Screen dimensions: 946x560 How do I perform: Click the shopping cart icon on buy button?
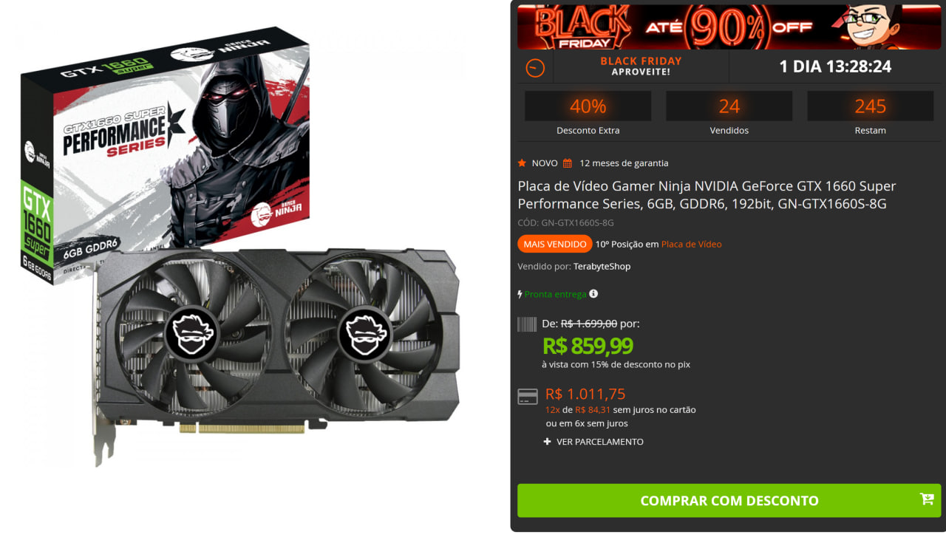click(927, 499)
